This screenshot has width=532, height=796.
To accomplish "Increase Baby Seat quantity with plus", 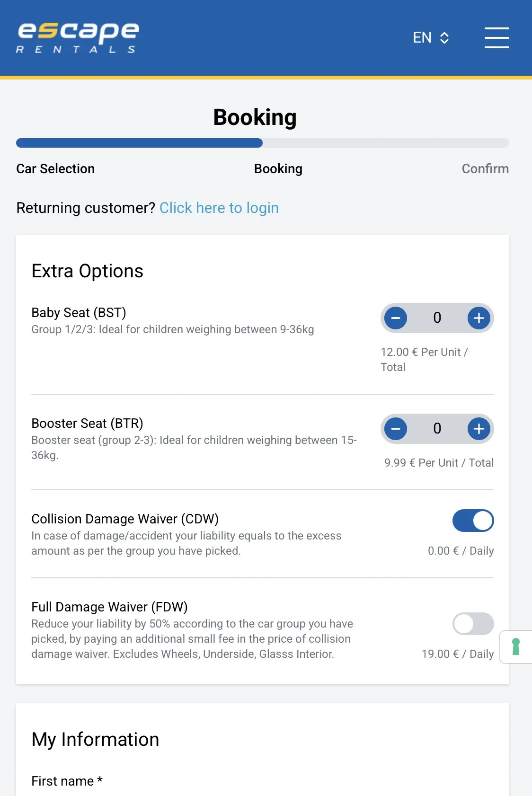I will [479, 318].
